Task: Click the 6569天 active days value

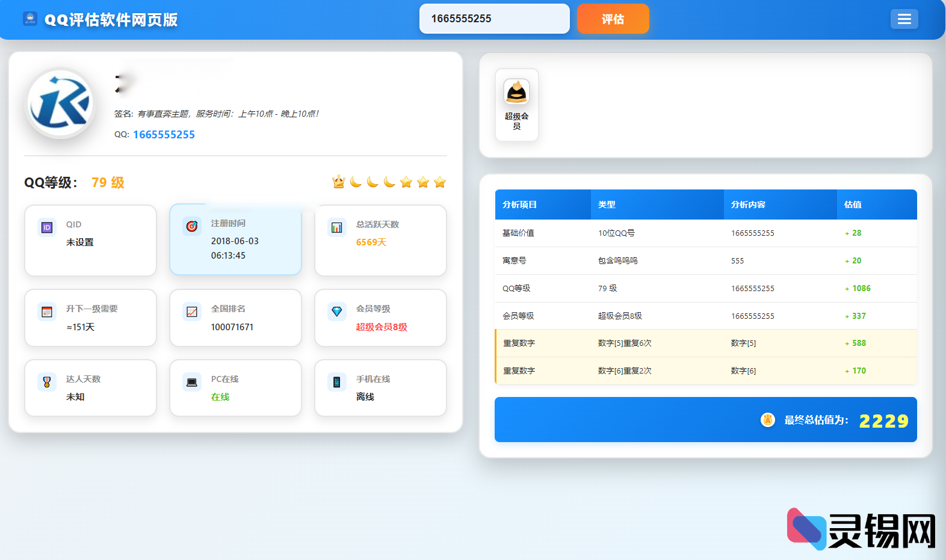Action: 371,242
